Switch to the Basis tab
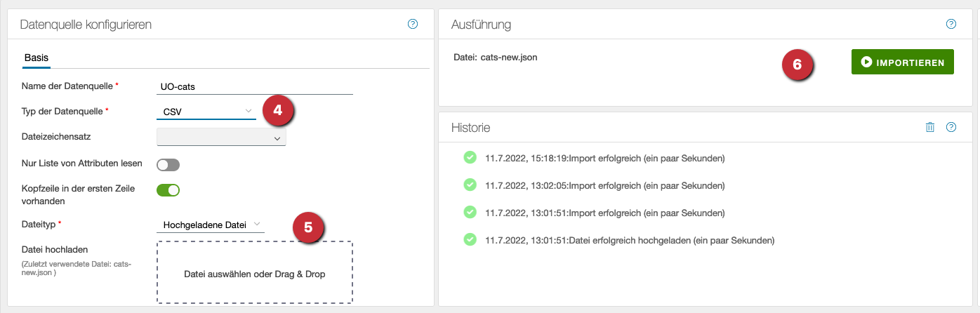 point(37,58)
